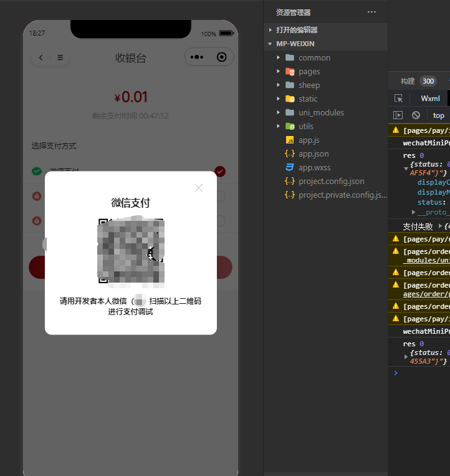Click the braces icon of project.config.json
Viewport: 450px width, 476px height.
tap(290, 182)
